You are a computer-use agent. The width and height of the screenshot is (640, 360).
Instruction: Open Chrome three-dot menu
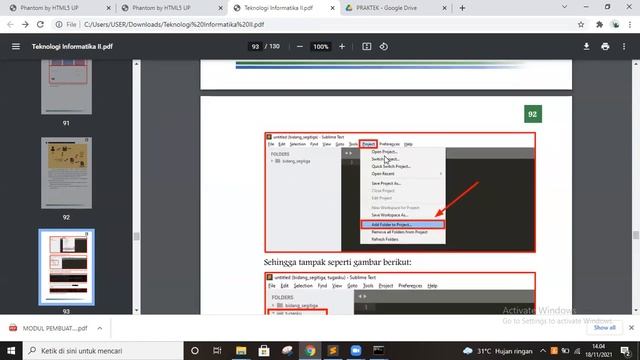(630, 24)
